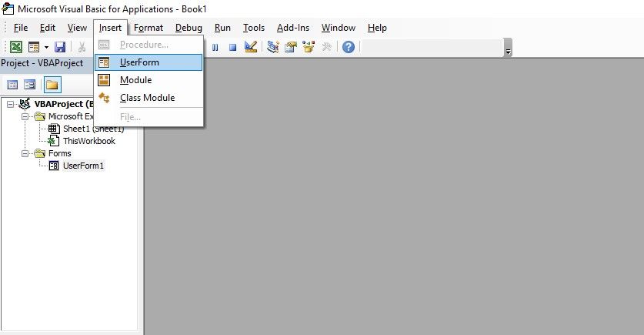The width and height of the screenshot is (644, 335).
Task: Click the Cut scissors icon
Action: (x=82, y=47)
